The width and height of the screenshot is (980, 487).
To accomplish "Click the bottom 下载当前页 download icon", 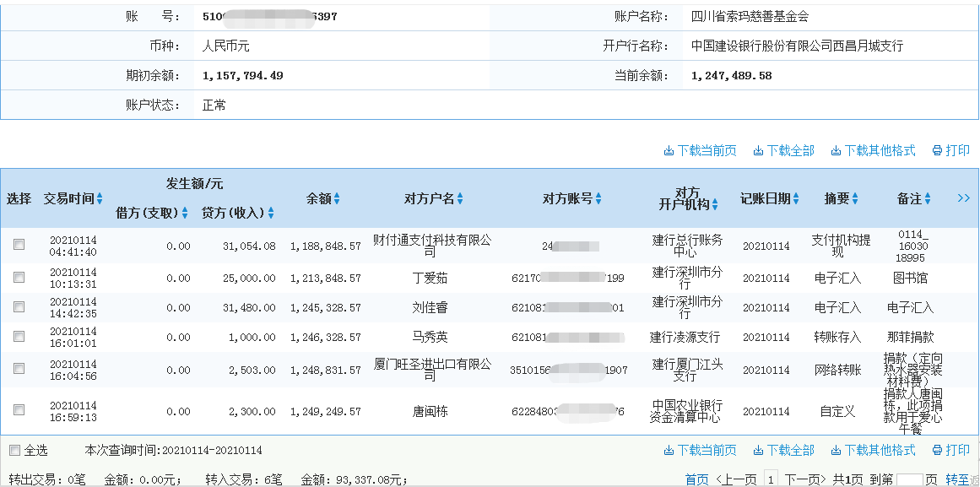I will coord(667,451).
